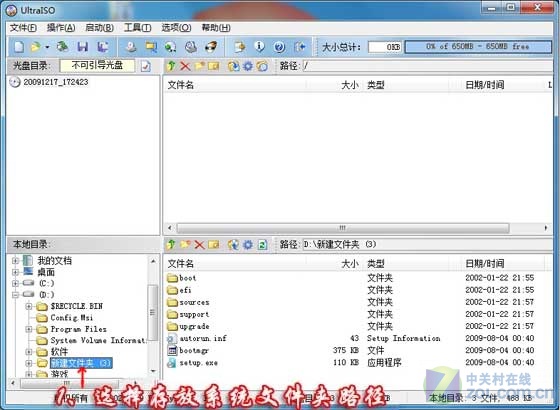The height and width of the screenshot is (410, 560).
Task: Click the red X delete icon in the local toolbar
Action: [x=199, y=245]
